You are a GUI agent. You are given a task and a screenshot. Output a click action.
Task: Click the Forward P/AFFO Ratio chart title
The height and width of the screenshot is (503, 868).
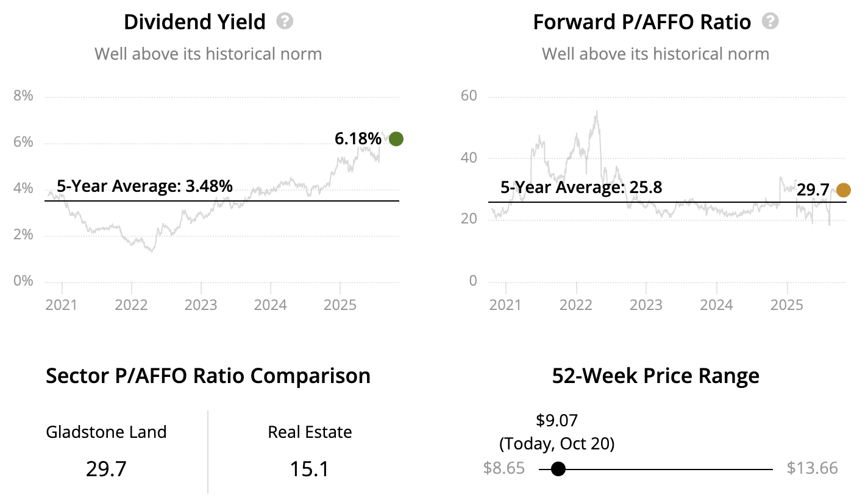pos(642,23)
